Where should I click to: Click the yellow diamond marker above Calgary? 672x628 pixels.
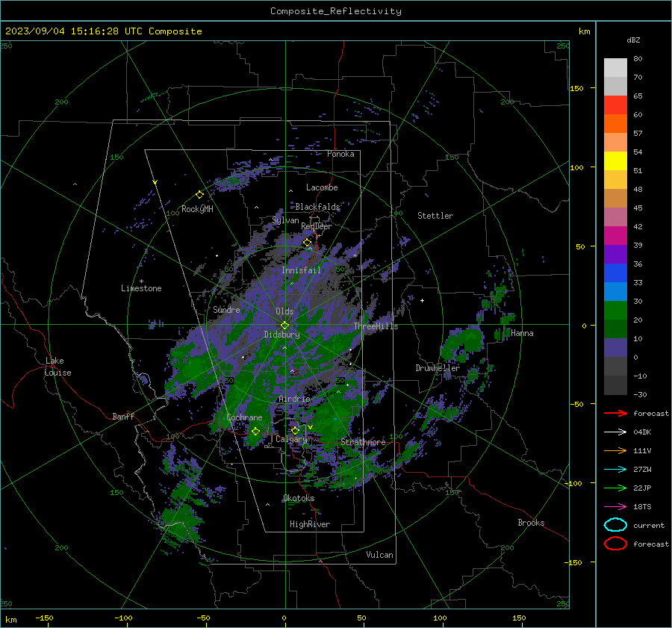coord(295,430)
